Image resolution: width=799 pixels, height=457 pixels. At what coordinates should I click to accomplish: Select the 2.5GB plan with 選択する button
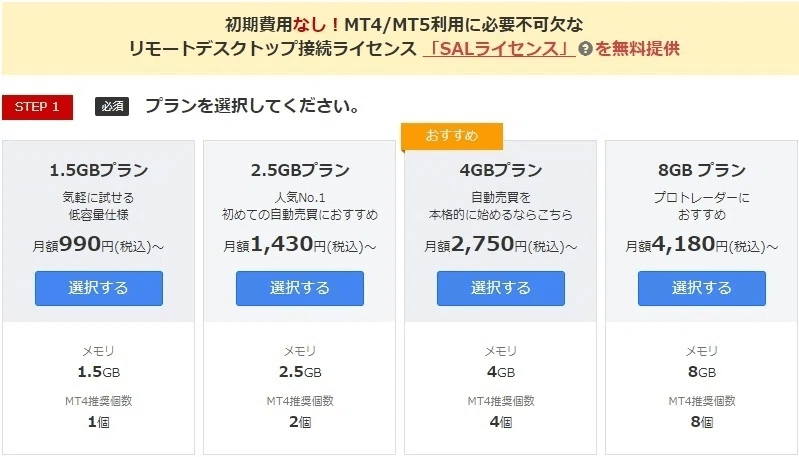[300, 288]
